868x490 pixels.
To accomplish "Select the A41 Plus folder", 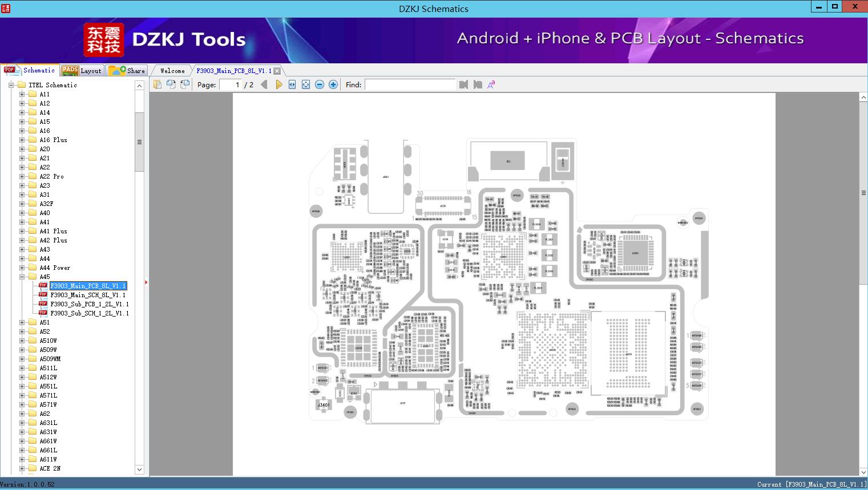I will (x=53, y=231).
